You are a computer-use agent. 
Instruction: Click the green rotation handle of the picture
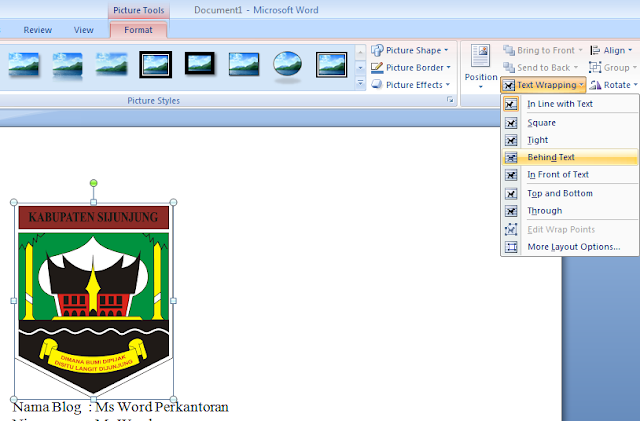93,183
